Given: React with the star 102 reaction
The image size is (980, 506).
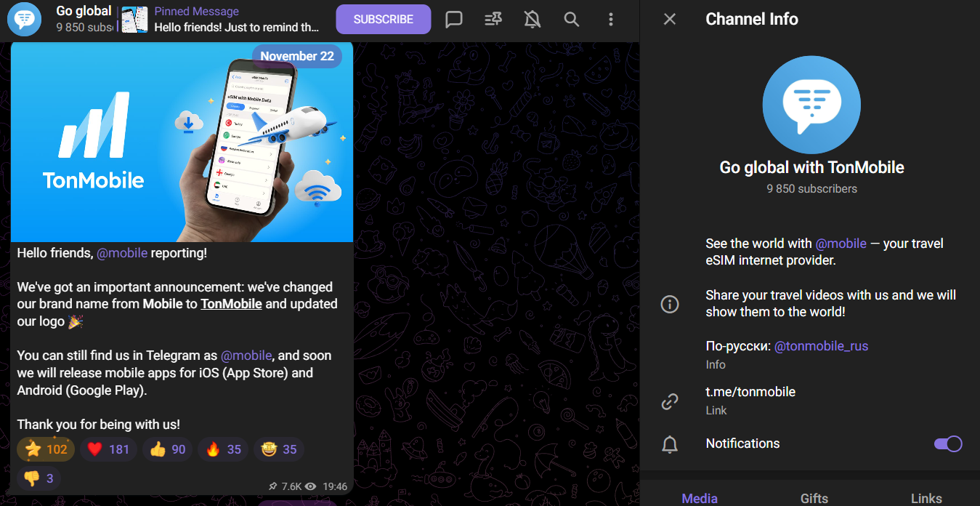Looking at the screenshot, I should tap(46, 449).
